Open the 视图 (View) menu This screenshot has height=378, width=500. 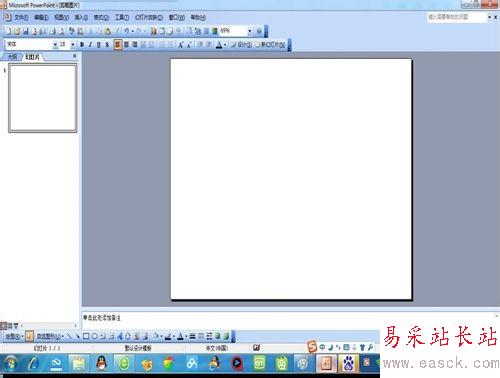coord(61,17)
